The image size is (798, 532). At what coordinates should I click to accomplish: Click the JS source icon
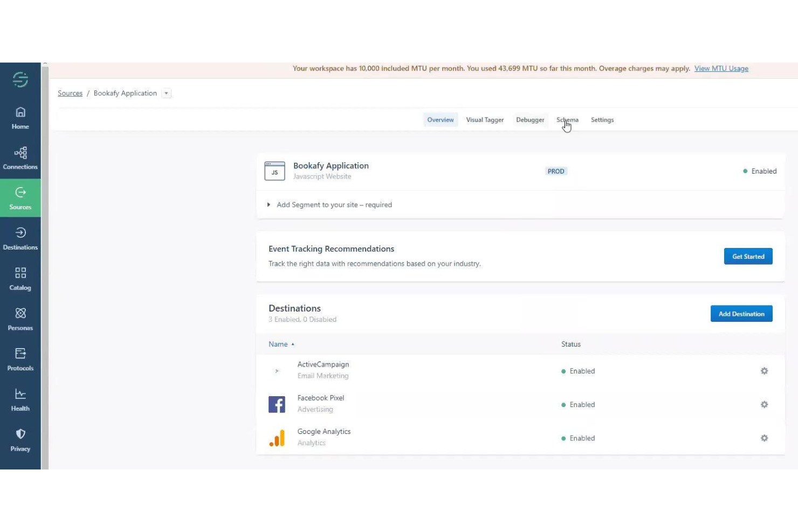pyautogui.click(x=274, y=171)
